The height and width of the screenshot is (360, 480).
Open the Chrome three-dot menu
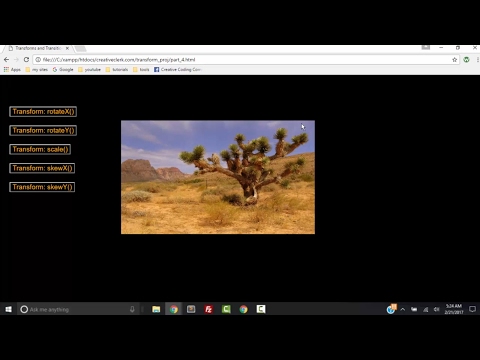(477, 60)
